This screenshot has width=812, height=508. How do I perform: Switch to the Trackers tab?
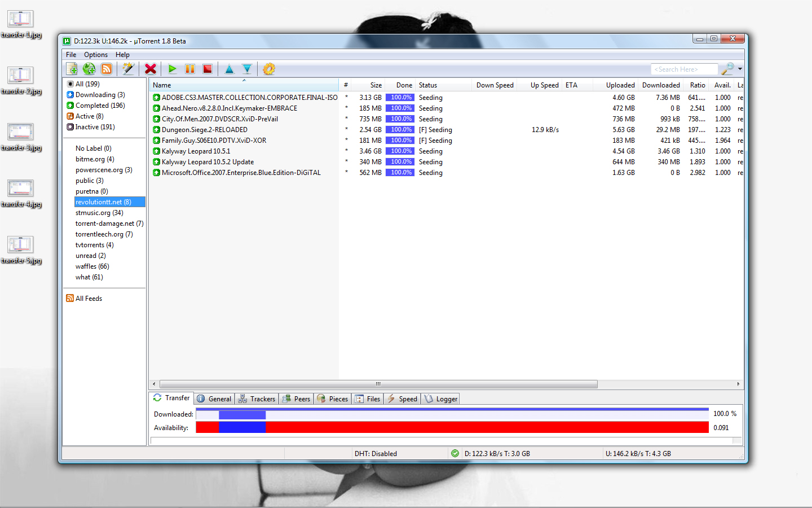(x=257, y=399)
